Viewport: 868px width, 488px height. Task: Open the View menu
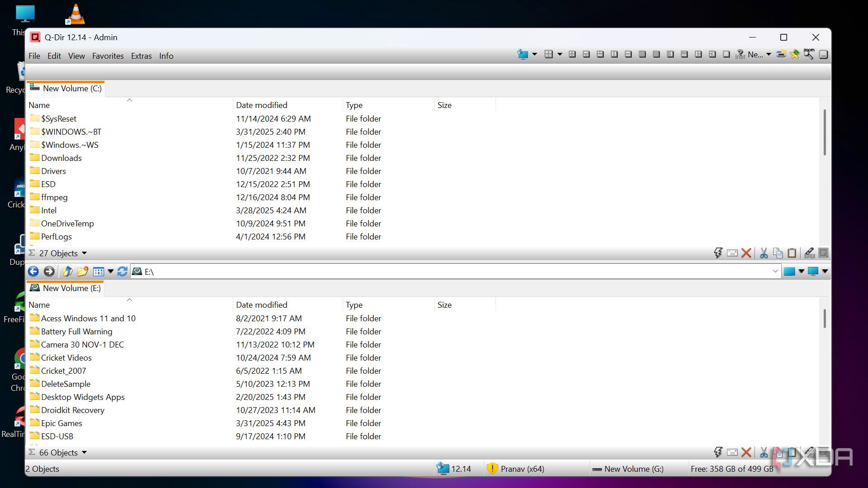pos(76,56)
